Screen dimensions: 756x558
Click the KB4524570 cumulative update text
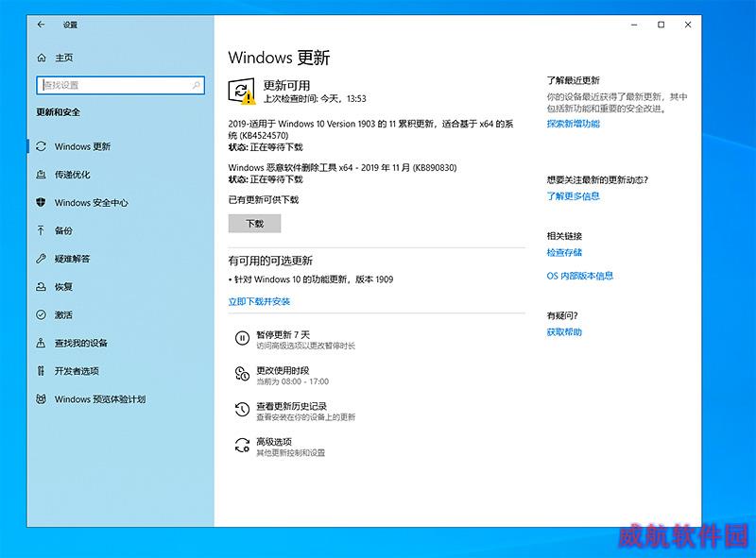[370, 129]
